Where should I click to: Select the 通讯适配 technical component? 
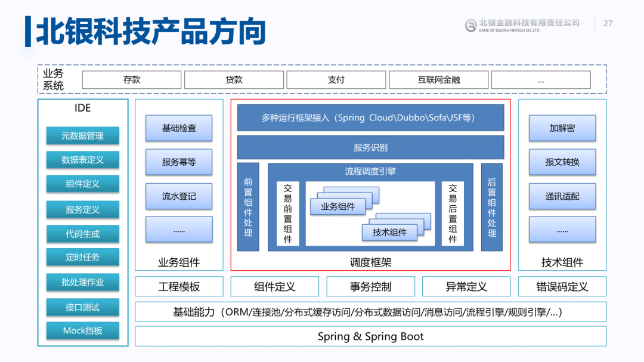pyautogui.click(x=562, y=196)
